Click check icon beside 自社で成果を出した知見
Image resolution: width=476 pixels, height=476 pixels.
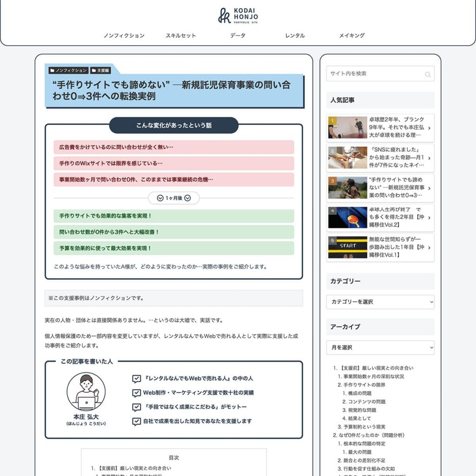[136, 421]
